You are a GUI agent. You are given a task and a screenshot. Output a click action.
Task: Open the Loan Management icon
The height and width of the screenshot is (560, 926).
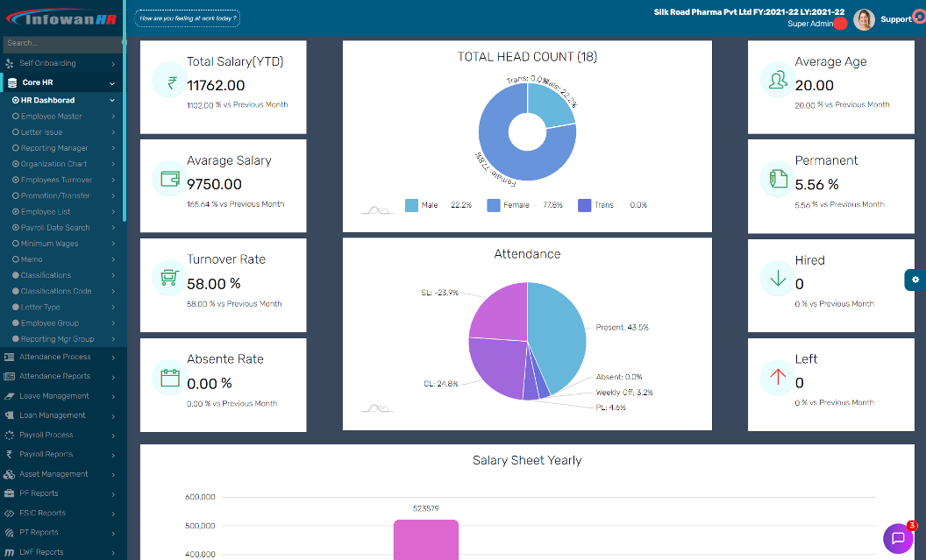pos(9,415)
